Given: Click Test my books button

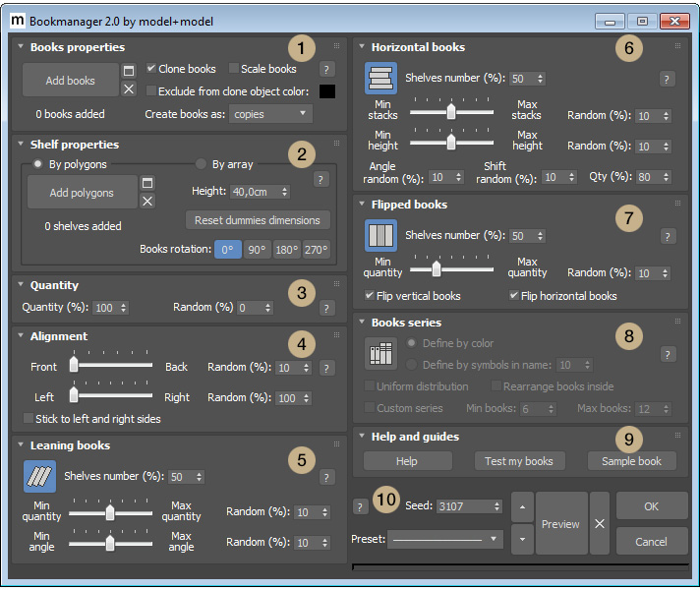Looking at the screenshot, I should pos(519,461).
